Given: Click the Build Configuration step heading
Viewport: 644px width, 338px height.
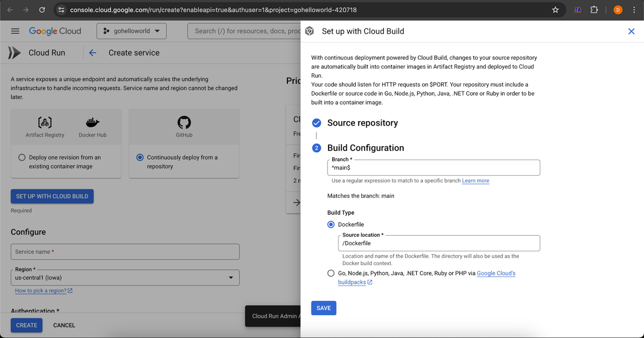Looking at the screenshot, I should [x=365, y=148].
